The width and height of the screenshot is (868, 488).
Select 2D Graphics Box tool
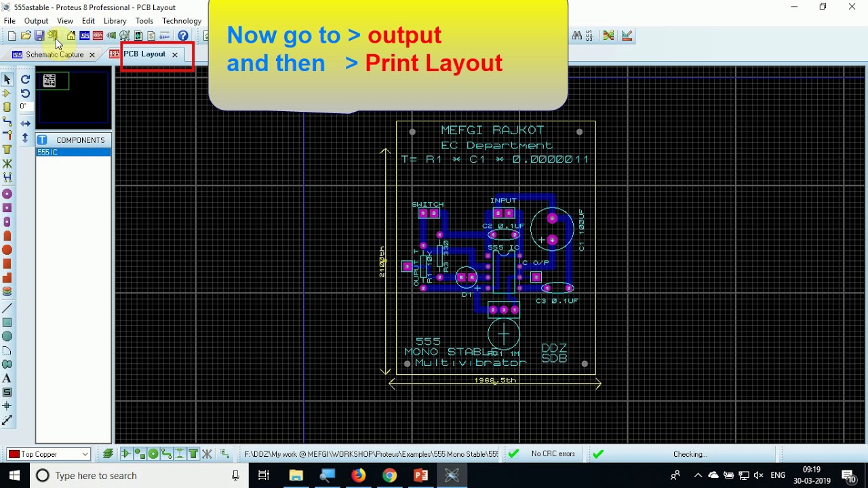coord(7,322)
